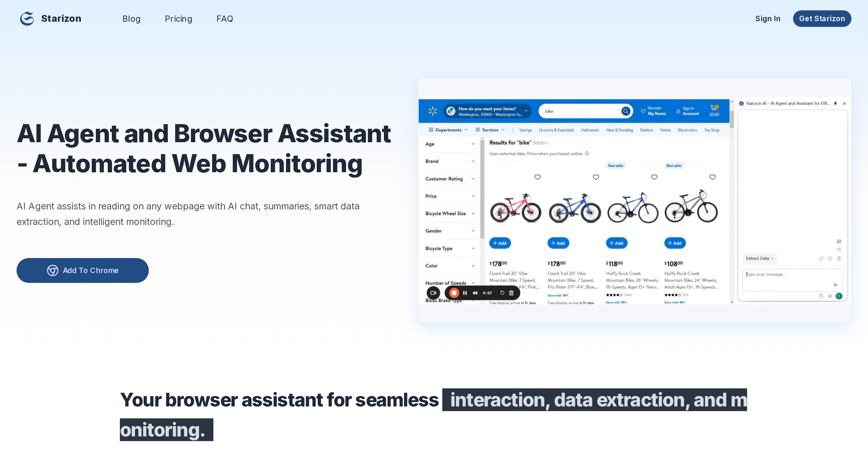868x453 pixels.
Task: Open the Departments menu
Action: pos(448,130)
